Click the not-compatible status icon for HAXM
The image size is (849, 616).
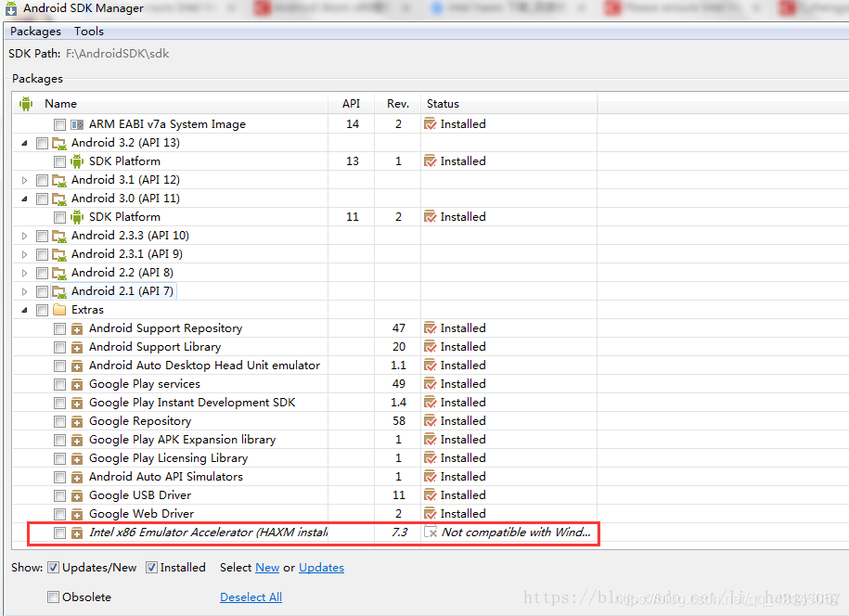pos(429,532)
